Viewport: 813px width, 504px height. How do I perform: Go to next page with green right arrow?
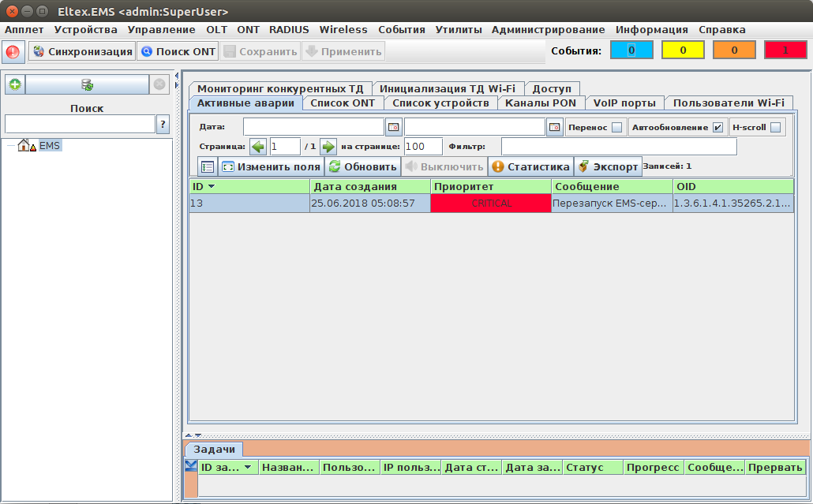[x=328, y=147]
